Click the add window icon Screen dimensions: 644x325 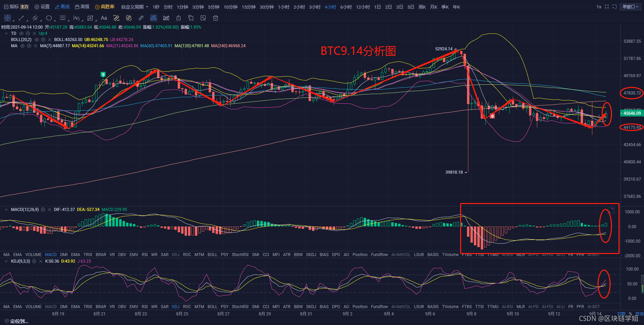614,7
